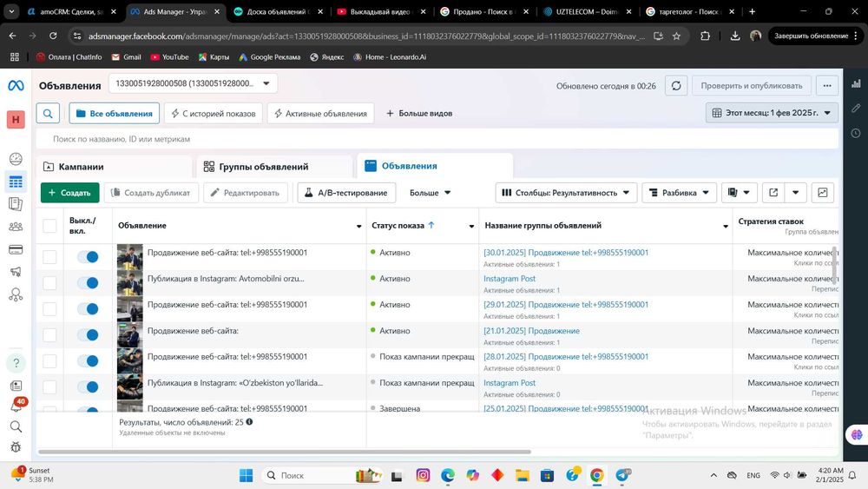Open the reports dropdown icon
Screen dimensions: 868x489
pos(739,193)
